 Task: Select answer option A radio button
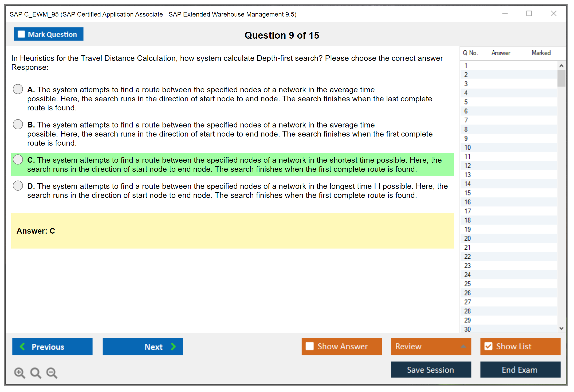[x=18, y=89]
